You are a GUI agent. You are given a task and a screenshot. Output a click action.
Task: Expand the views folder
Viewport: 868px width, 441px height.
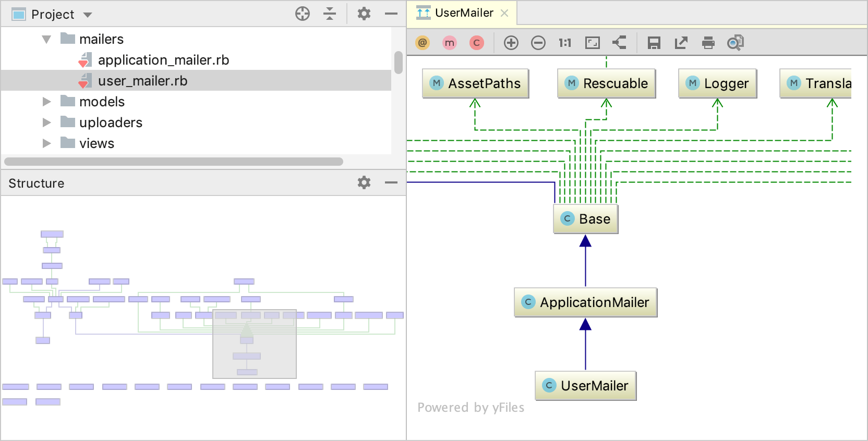tap(46, 143)
